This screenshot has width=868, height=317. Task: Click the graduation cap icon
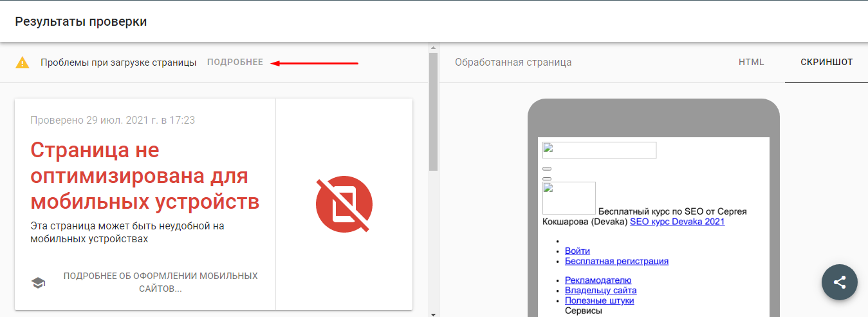pyautogui.click(x=39, y=283)
